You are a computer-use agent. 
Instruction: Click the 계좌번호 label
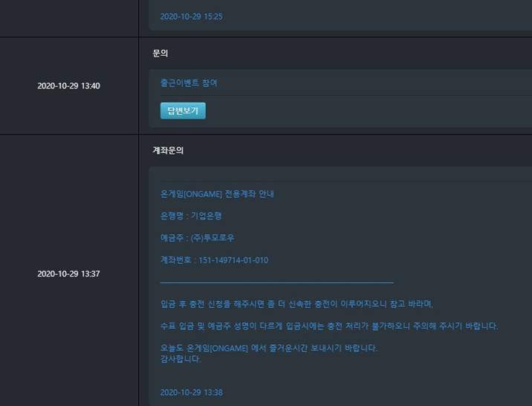tap(175, 260)
